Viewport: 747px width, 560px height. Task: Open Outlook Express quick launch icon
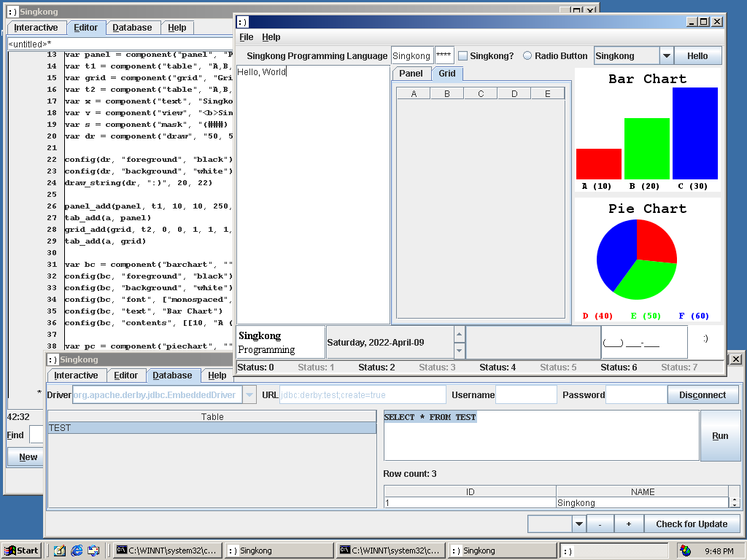coord(93,551)
